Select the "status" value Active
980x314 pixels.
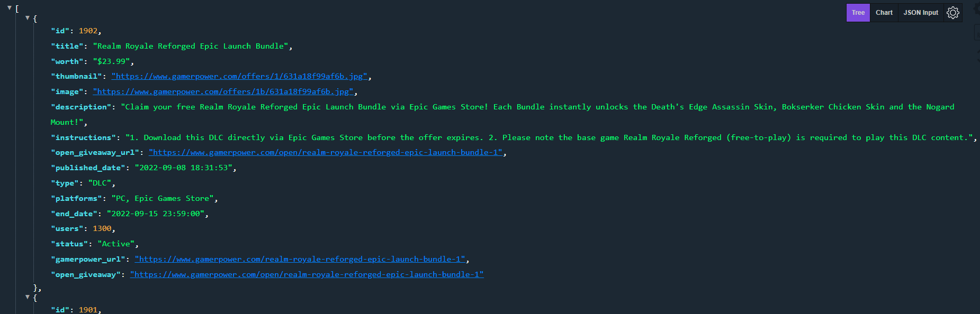coord(117,243)
